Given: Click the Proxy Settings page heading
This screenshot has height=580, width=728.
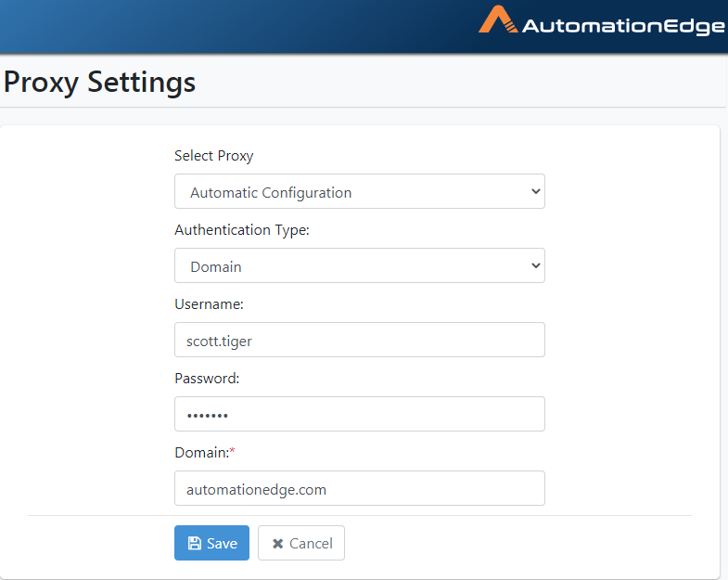Looking at the screenshot, I should coord(99,83).
